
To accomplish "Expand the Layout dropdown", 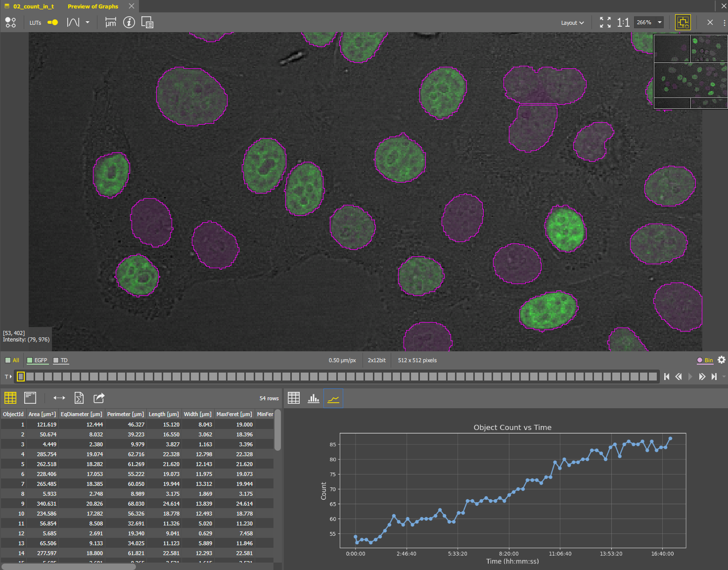I will pyautogui.click(x=572, y=23).
